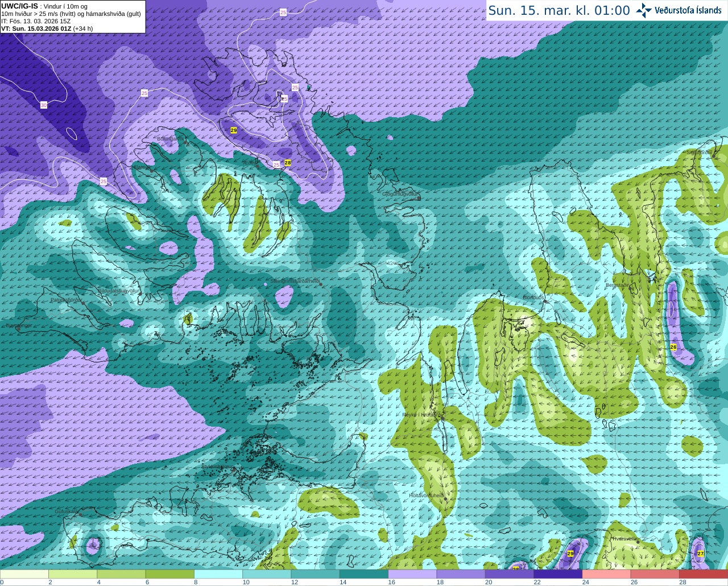Image resolution: width=728 pixels, height=586 pixels.
Task: Click the Sun. 15. mar. kl. 01:00 timestamp
Action: [x=559, y=10]
